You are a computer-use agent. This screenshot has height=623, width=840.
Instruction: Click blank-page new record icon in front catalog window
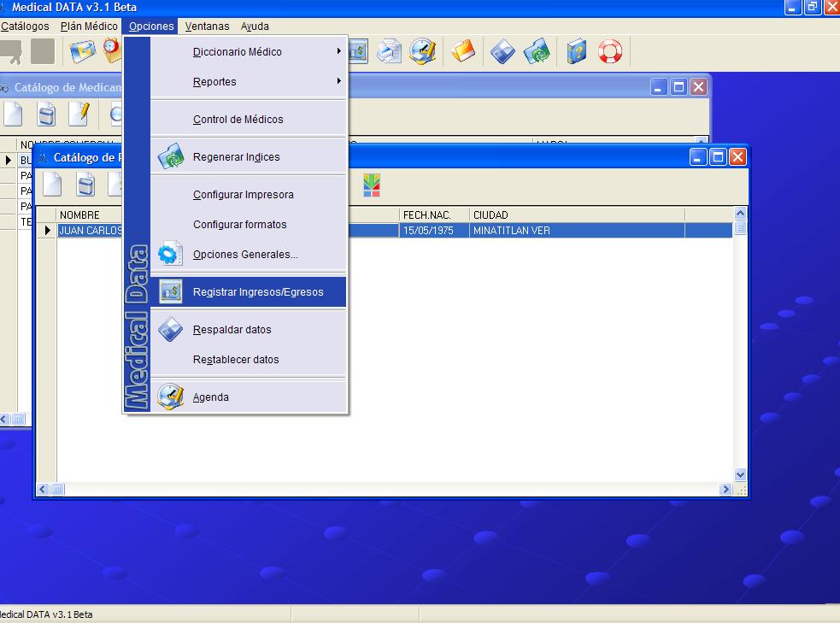coord(53,185)
